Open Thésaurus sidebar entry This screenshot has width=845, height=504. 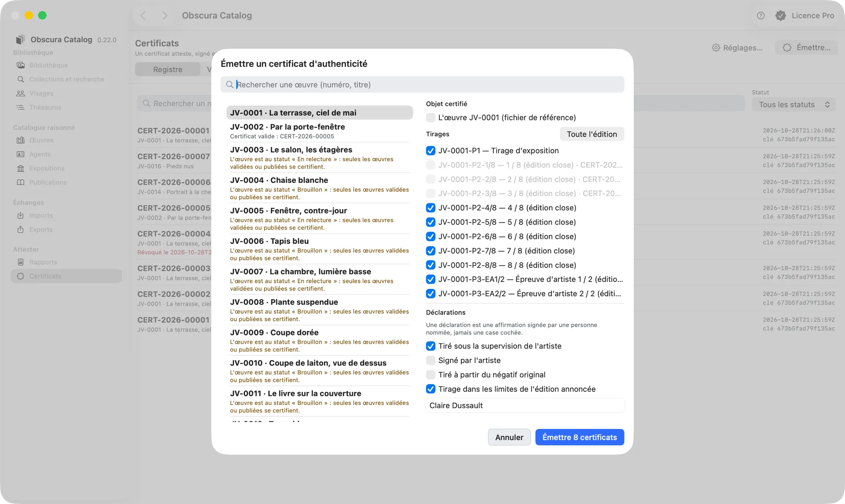point(45,107)
